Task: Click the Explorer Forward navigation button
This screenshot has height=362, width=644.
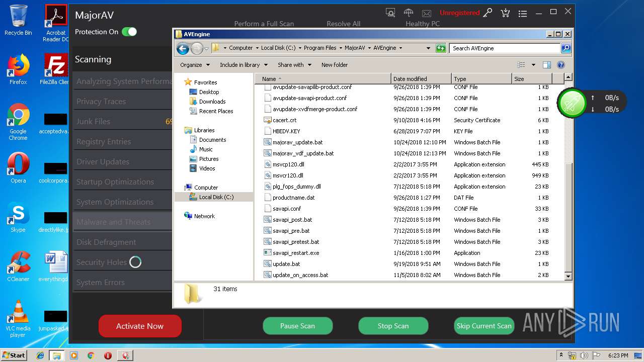Action: click(x=197, y=48)
